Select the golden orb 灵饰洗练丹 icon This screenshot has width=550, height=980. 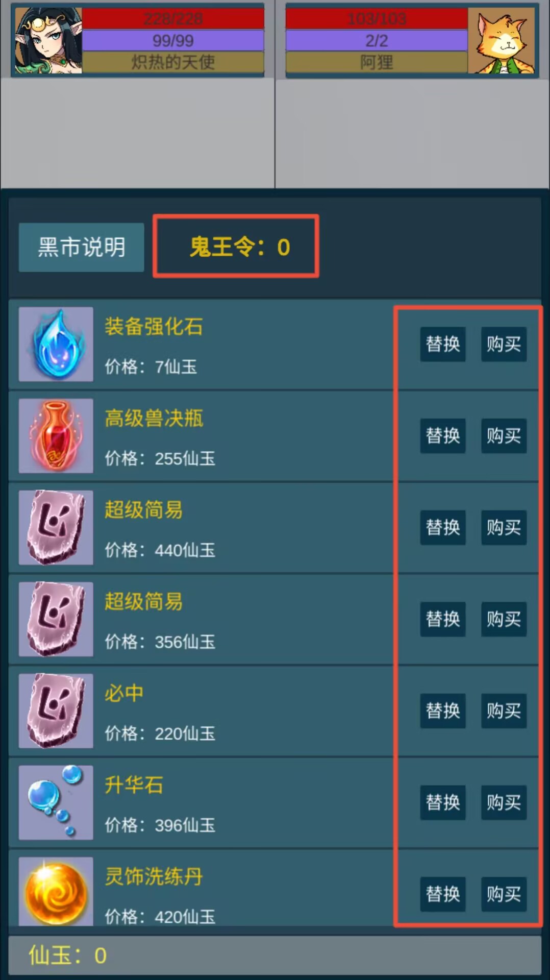pyautogui.click(x=56, y=892)
